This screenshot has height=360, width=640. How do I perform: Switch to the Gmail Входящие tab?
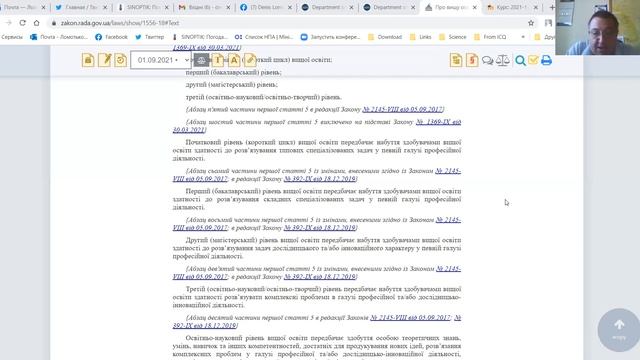pyautogui.click(x=204, y=7)
